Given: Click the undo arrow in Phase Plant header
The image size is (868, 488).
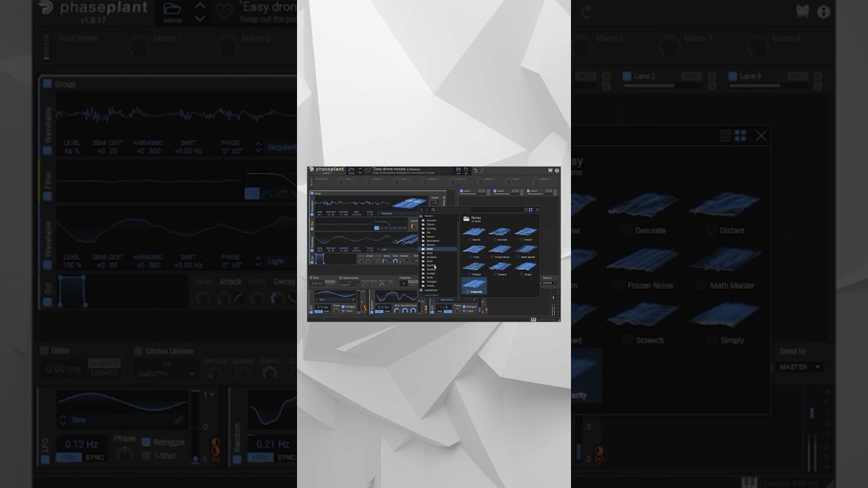Looking at the screenshot, I should 475,171.
